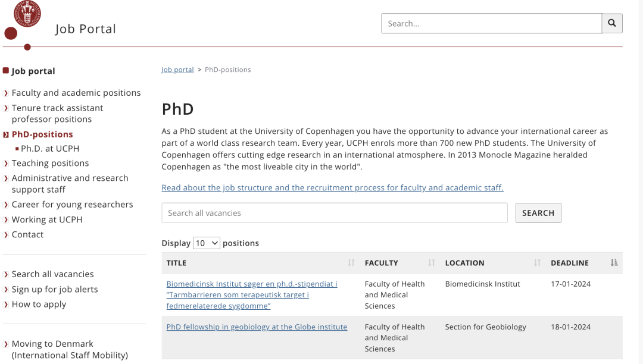Image resolution: width=643 pixels, height=364 pixels.
Task: Click the University of Copenhagen logo
Action: click(x=27, y=13)
